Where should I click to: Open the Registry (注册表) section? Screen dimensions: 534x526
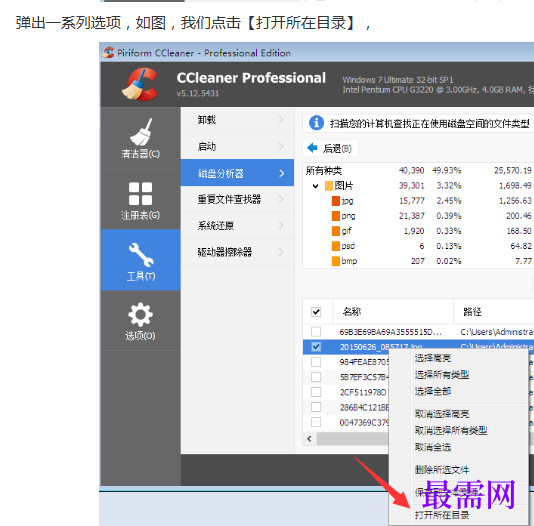[140, 200]
